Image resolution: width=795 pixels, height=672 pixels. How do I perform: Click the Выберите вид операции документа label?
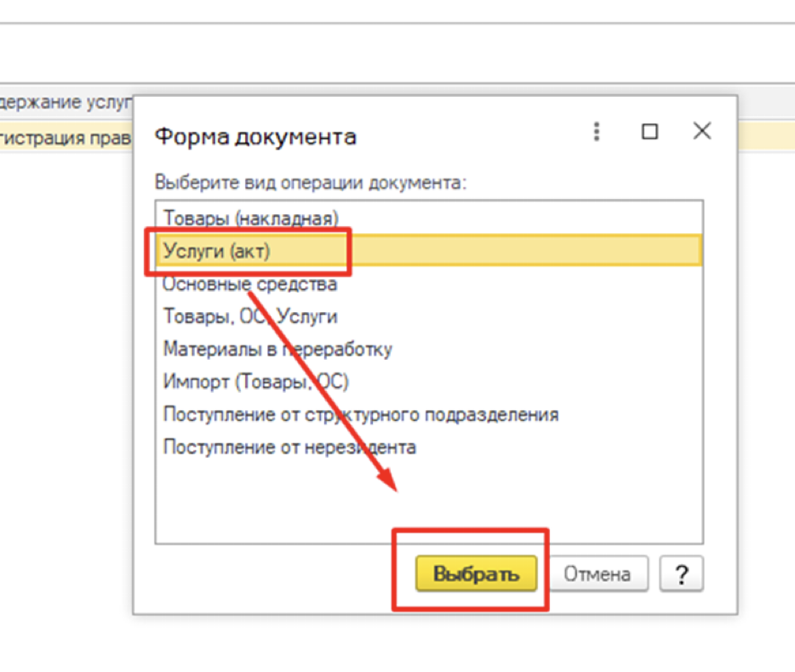(311, 183)
